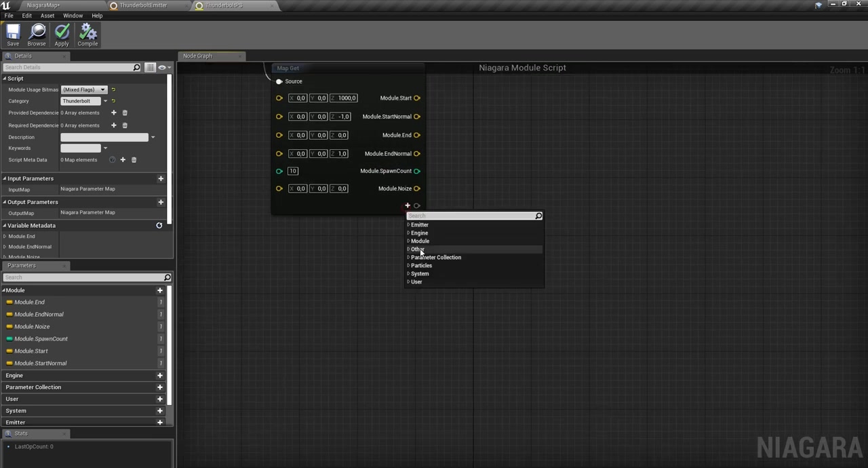Click the trash icon next to Script Meta Data

point(134,159)
